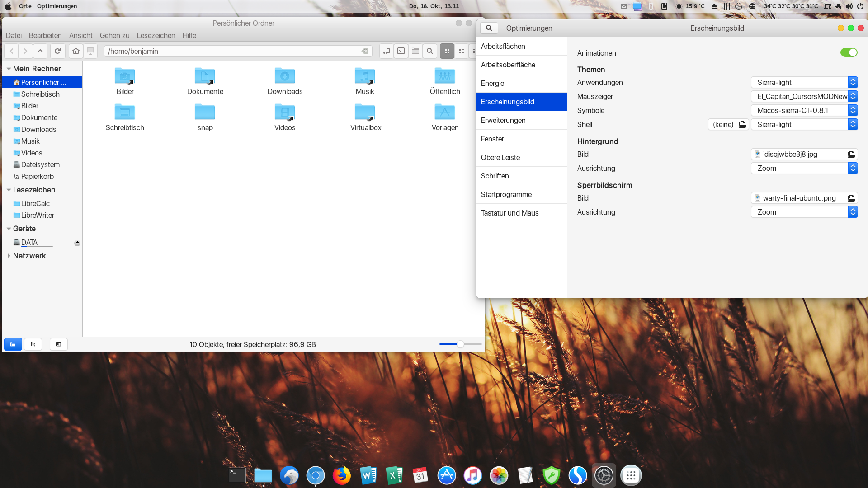Open terminal here from toolbar icon

[401, 51]
